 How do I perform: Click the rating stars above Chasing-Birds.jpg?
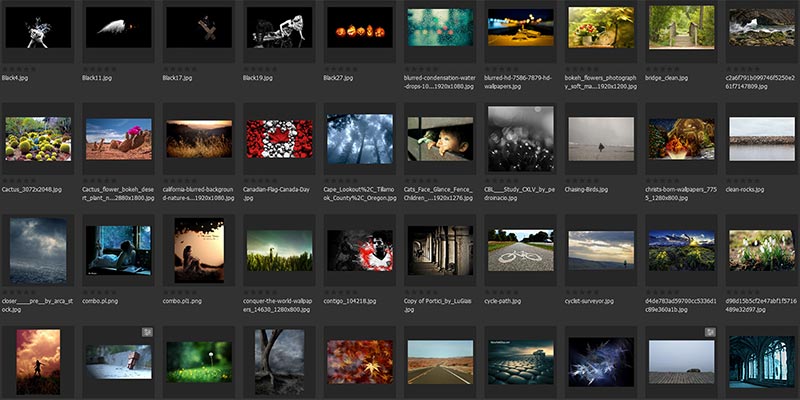click(x=582, y=180)
